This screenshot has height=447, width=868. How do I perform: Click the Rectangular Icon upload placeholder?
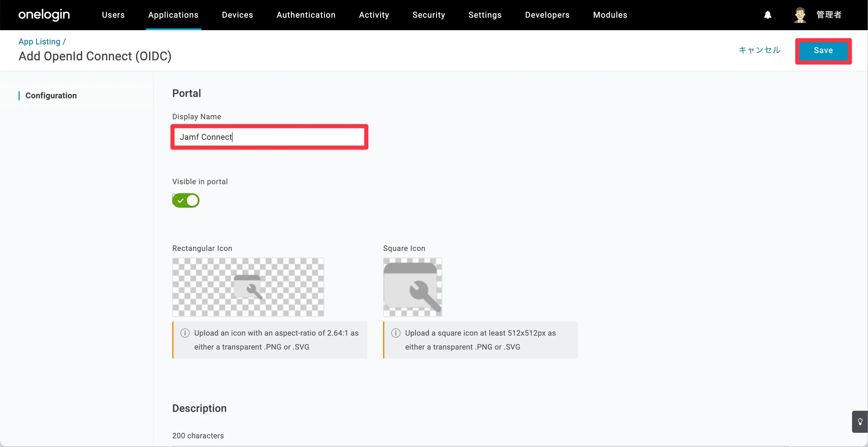pos(248,287)
